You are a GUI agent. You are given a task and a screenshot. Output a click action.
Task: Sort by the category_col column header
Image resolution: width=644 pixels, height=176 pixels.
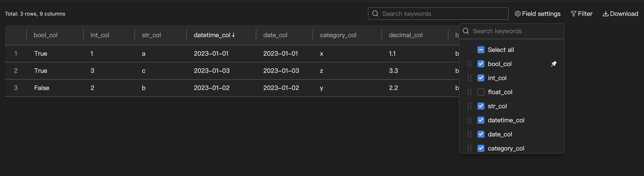tap(338, 35)
